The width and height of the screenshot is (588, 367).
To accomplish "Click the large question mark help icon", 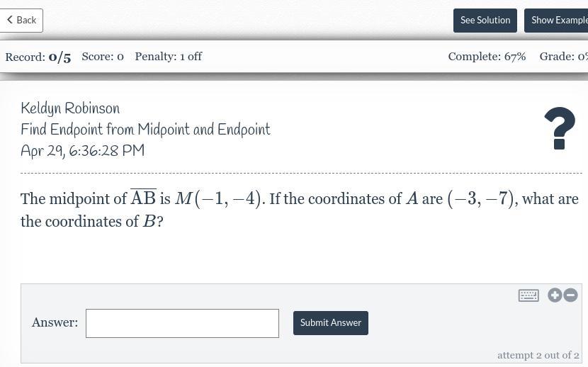I will tap(560, 128).
